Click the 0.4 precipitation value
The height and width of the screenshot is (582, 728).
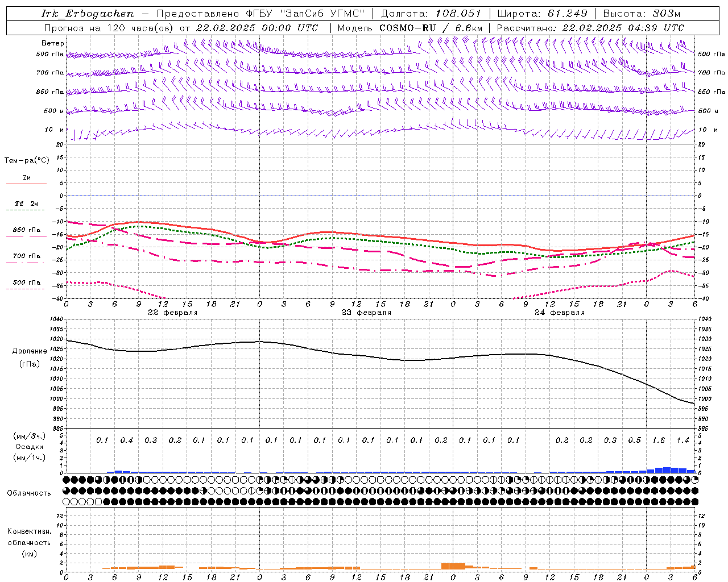(x=127, y=440)
